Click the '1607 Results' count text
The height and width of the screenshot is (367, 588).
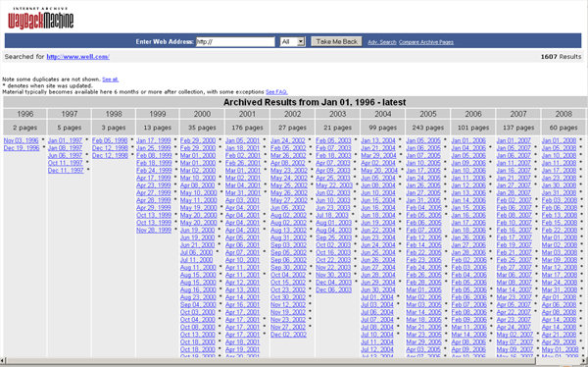[561, 57]
